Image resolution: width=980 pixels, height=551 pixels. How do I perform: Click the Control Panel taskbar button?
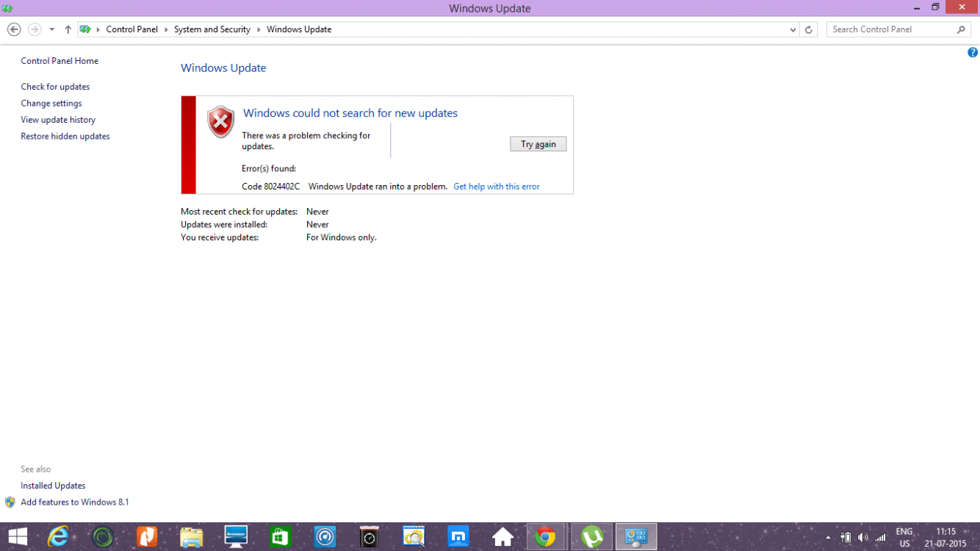(636, 537)
